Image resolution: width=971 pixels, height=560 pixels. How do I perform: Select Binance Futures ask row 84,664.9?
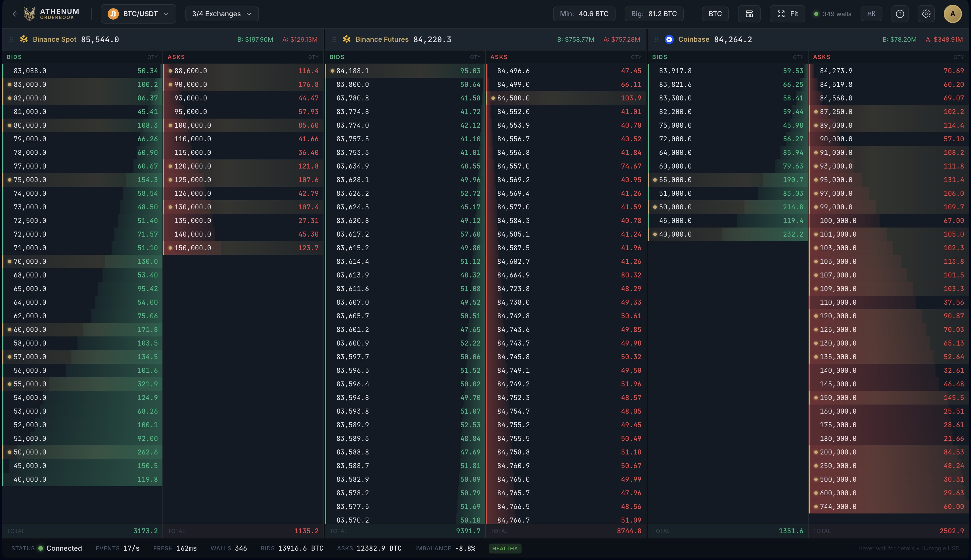(566, 275)
